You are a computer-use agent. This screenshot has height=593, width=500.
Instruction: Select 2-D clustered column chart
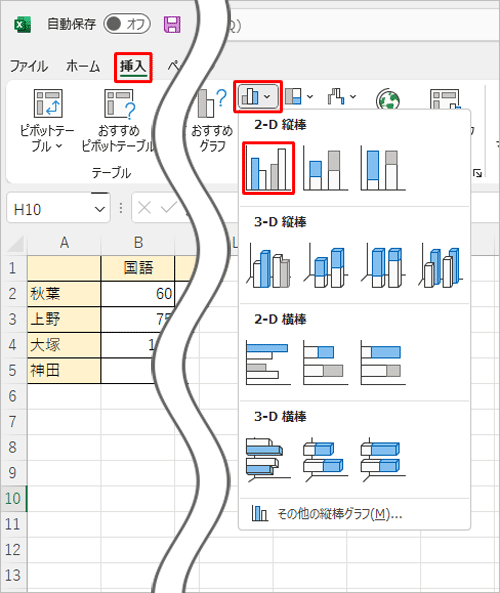(269, 168)
